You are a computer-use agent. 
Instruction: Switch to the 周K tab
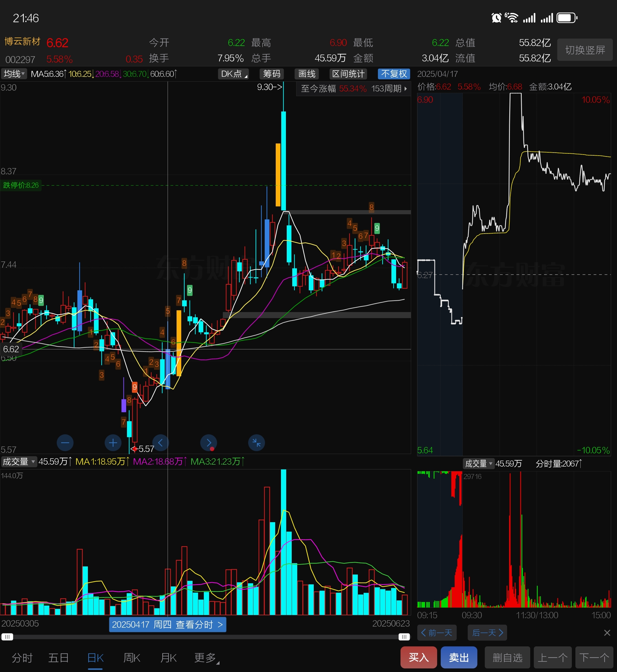coord(132,658)
